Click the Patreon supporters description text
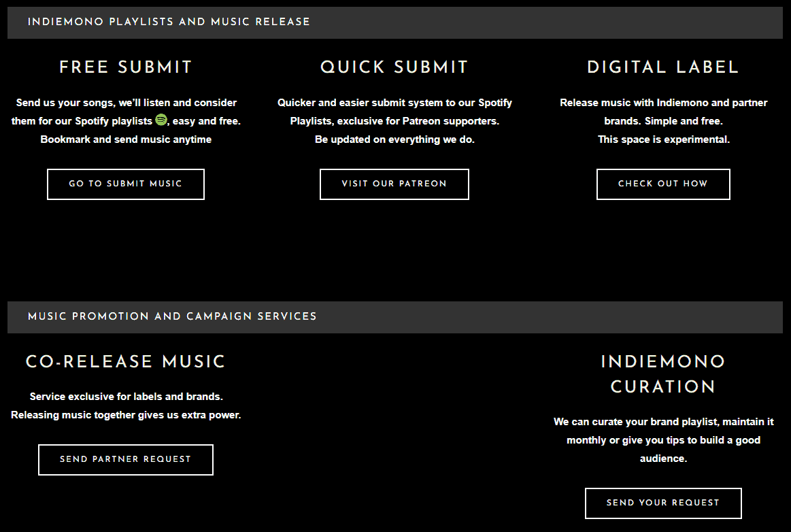 (x=394, y=121)
